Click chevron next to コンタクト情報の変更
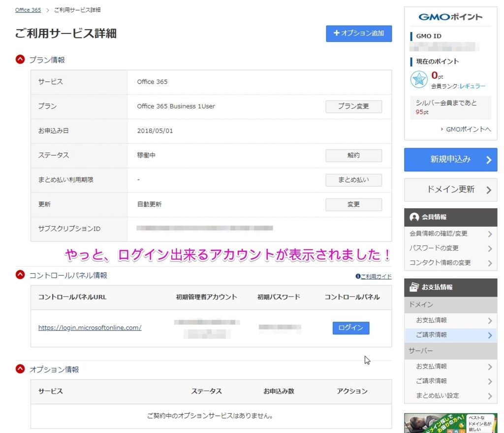Image resolution: width=504 pixels, height=433 pixels. click(x=490, y=263)
